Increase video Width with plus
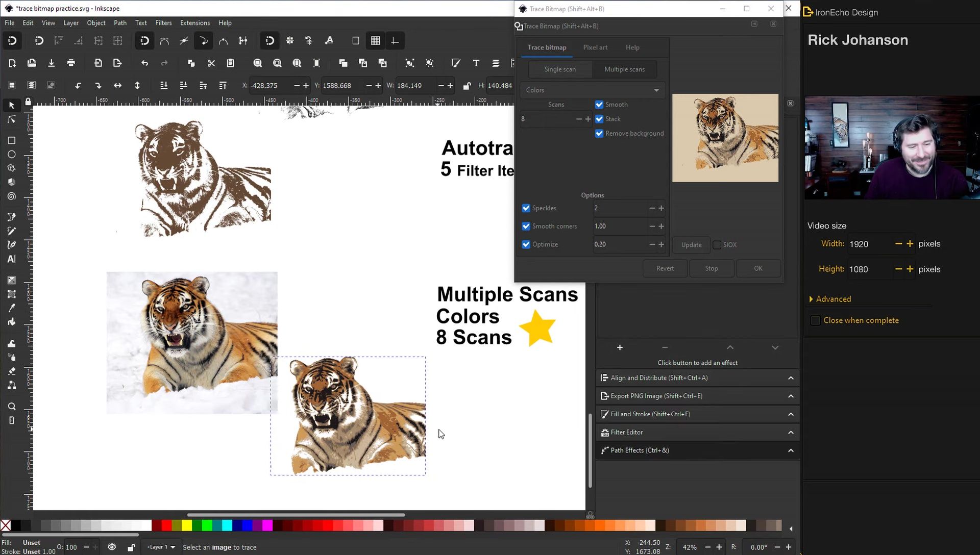 click(x=910, y=244)
